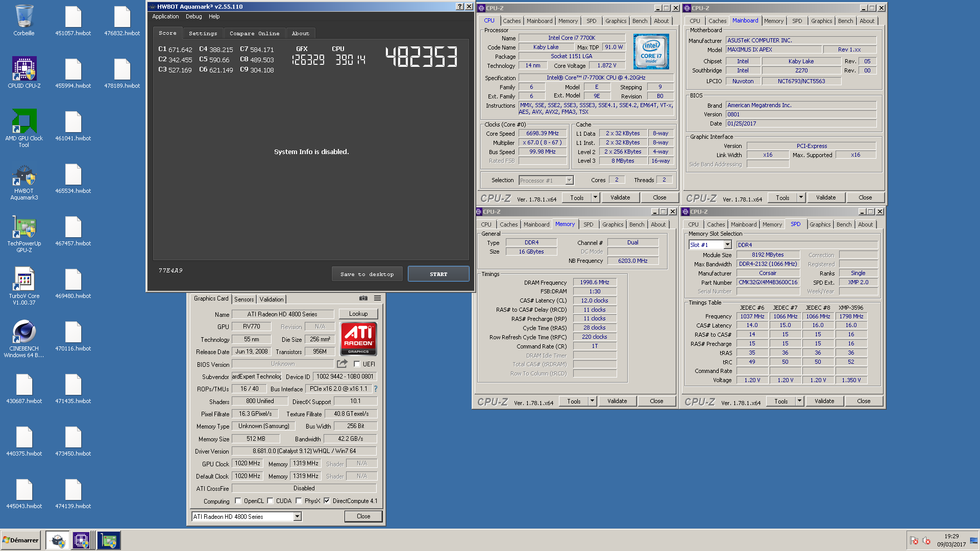This screenshot has height=551, width=980.
Task: Select the TurboV Core desktop shortcut
Action: coord(24,287)
